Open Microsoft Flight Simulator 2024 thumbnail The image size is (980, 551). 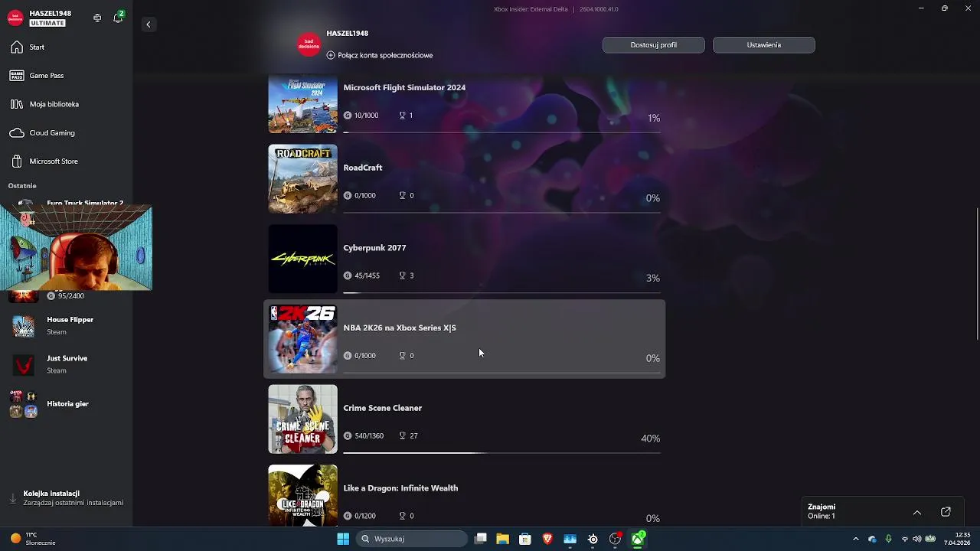302,104
